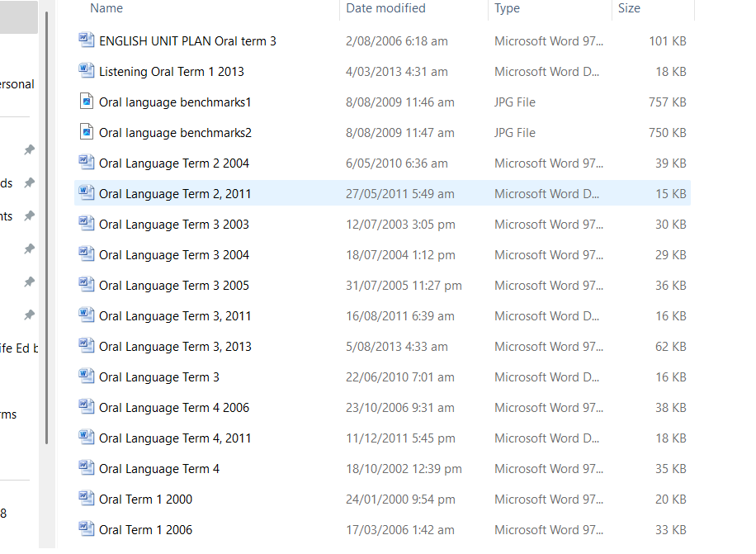Sort by the Date modified column header
The width and height of the screenshot is (756, 554).
click(385, 8)
